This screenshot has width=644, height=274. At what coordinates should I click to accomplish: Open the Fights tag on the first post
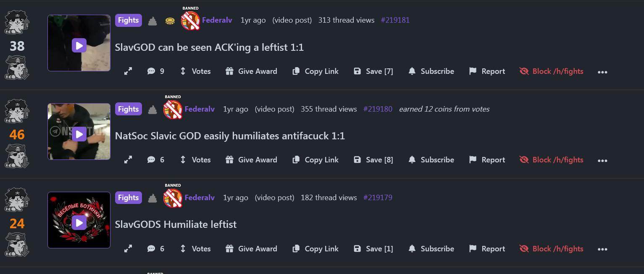tap(129, 20)
